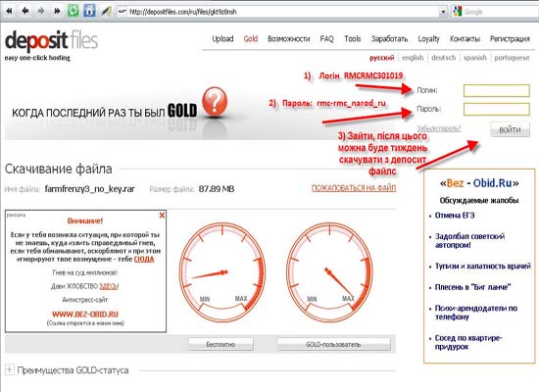The image size is (539, 392).
Task: Reload page with the green refresh icon
Action: pos(73,11)
